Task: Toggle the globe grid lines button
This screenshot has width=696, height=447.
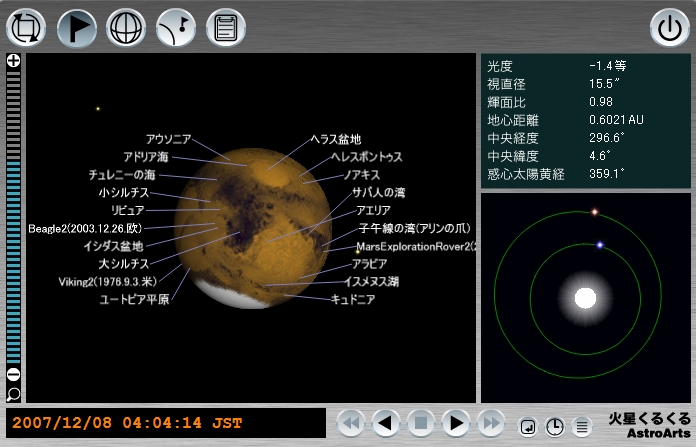Action: click(126, 28)
